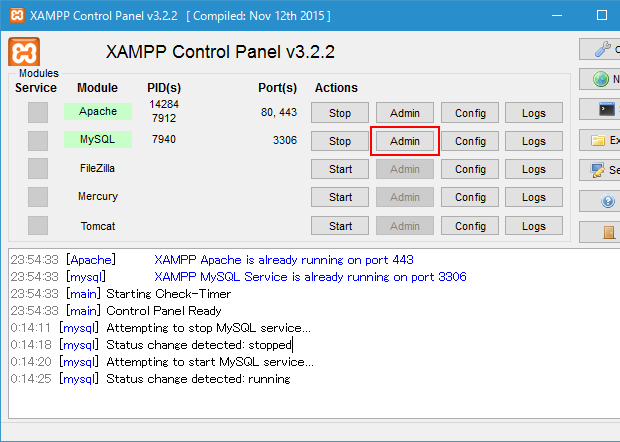Screen dimensions: 620x442
Task: Click the MySQL port value 3306
Action: coord(285,140)
